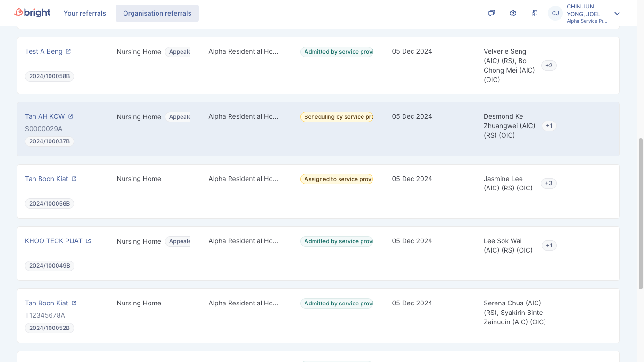The width and height of the screenshot is (644, 362).
Task: Click the CJ user avatar
Action: point(555,13)
